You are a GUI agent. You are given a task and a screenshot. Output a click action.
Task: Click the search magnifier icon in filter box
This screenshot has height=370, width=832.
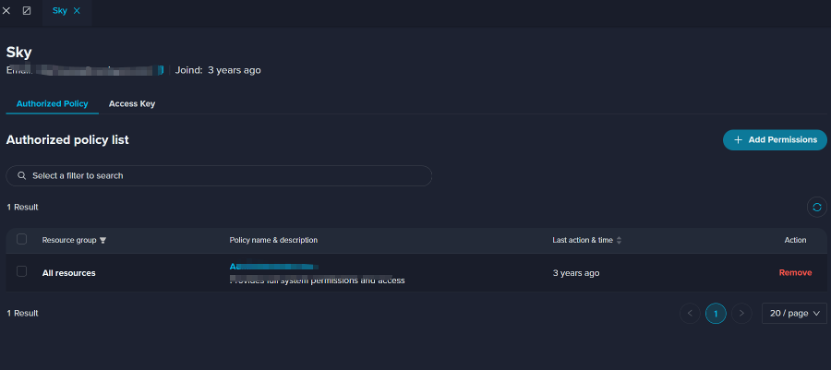click(x=22, y=176)
